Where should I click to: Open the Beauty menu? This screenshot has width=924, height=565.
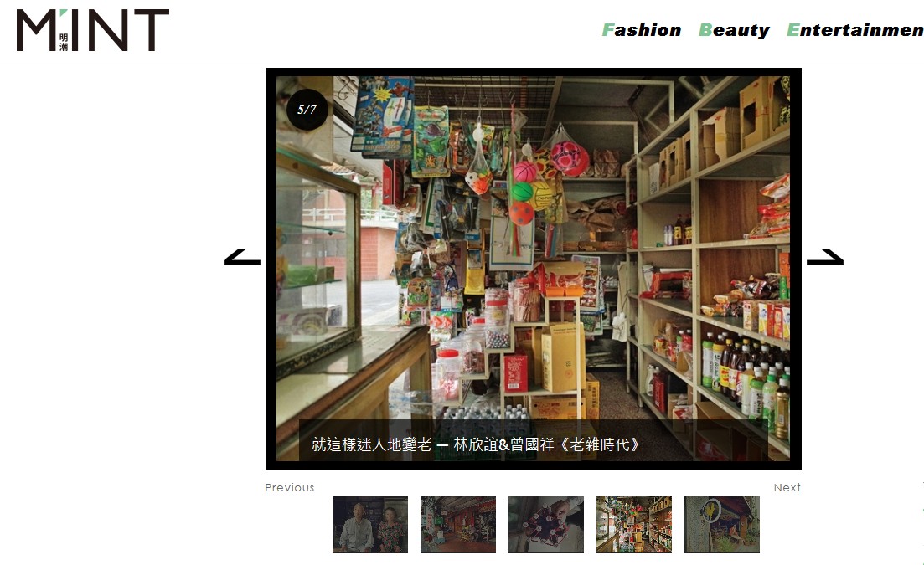click(734, 30)
